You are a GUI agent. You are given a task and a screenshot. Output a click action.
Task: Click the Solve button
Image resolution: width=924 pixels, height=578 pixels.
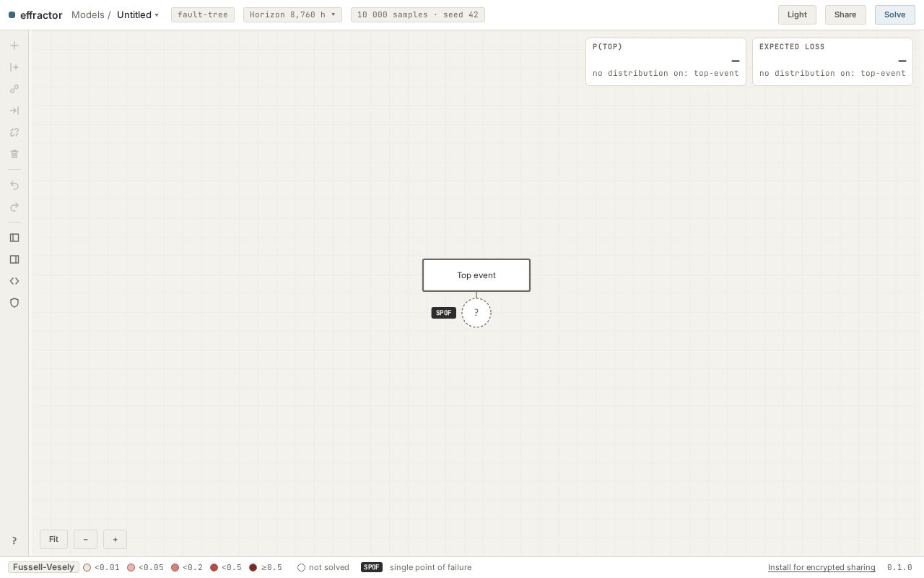point(894,14)
